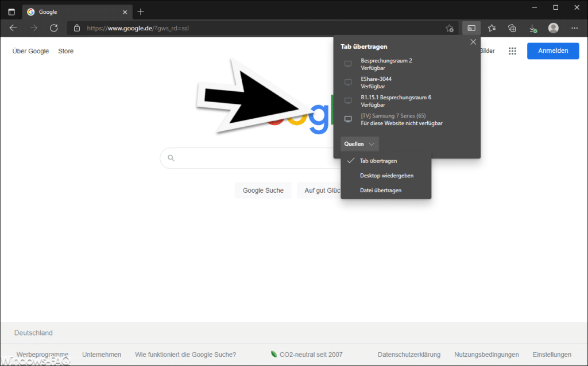588x366 pixels.
Task: Open CO2-neutral seit 2007 link
Action: click(x=307, y=355)
